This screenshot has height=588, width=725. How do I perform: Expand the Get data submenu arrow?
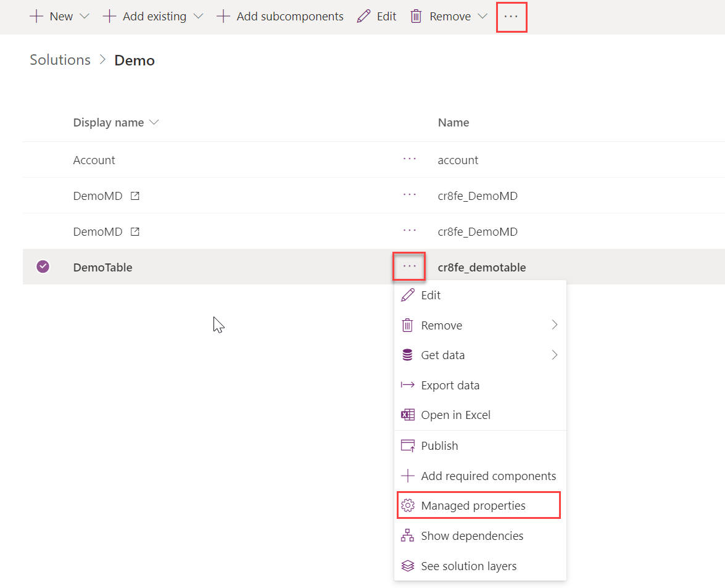[x=554, y=355]
